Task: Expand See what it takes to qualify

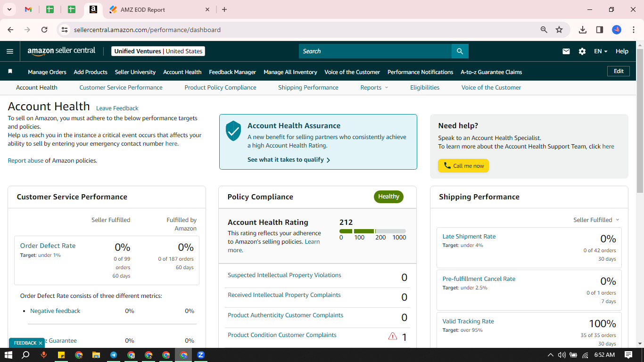Action: pos(289,160)
